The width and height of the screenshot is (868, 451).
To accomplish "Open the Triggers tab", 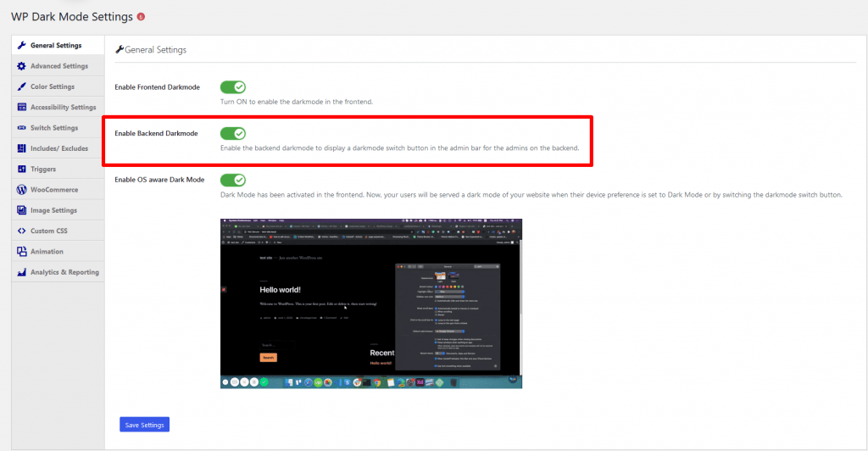I will (x=58, y=169).
